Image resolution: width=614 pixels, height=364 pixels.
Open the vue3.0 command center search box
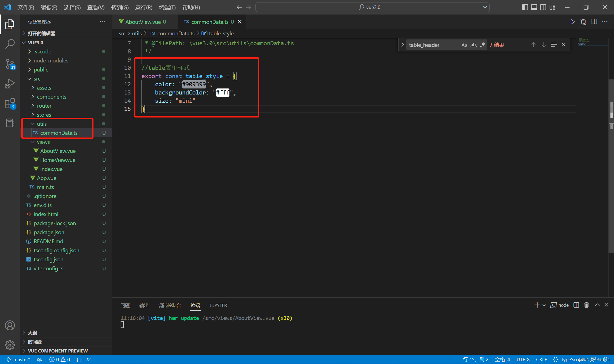pos(372,7)
